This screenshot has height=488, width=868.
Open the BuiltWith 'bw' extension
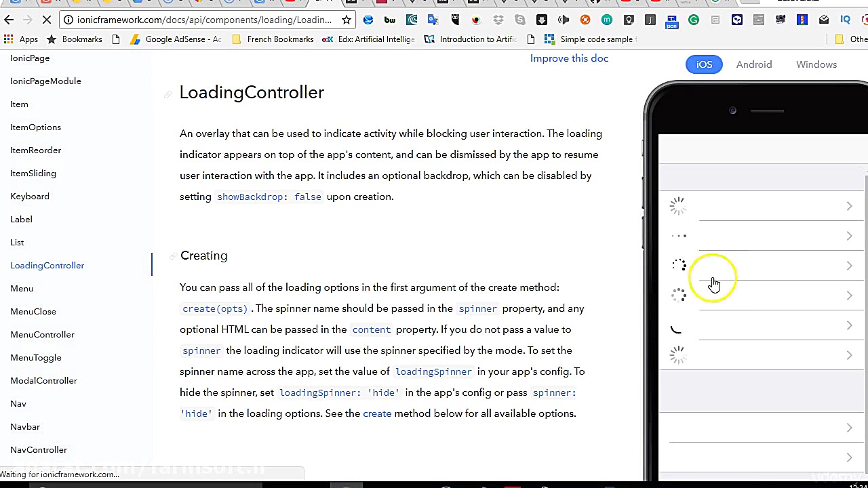390,20
